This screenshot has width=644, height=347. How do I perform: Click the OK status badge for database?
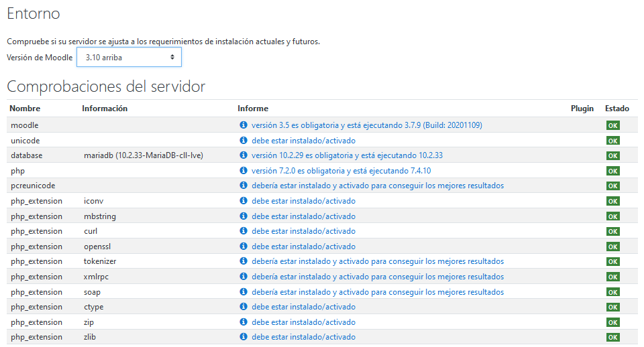612,155
